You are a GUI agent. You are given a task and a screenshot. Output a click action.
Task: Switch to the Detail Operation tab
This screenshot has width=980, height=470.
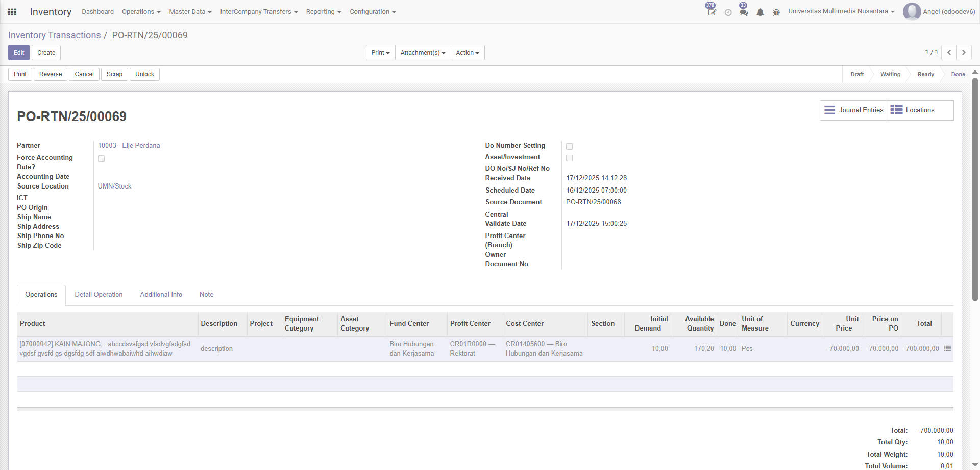point(99,295)
